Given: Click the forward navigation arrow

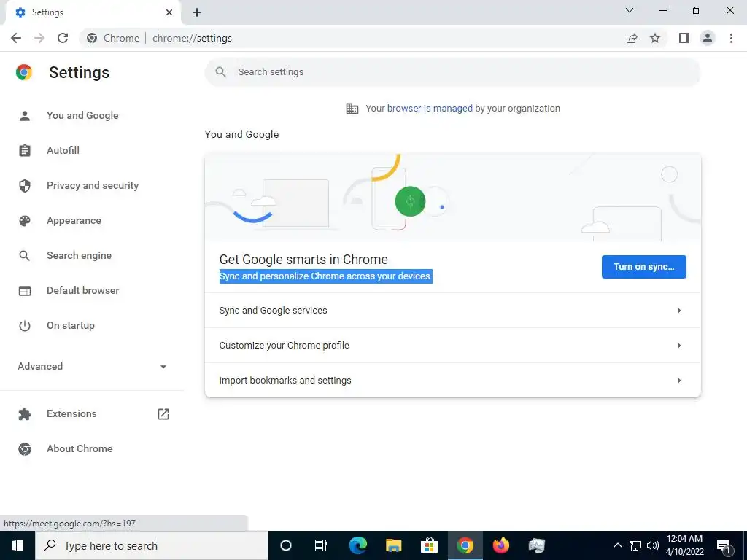Looking at the screenshot, I should tap(39, 38).
